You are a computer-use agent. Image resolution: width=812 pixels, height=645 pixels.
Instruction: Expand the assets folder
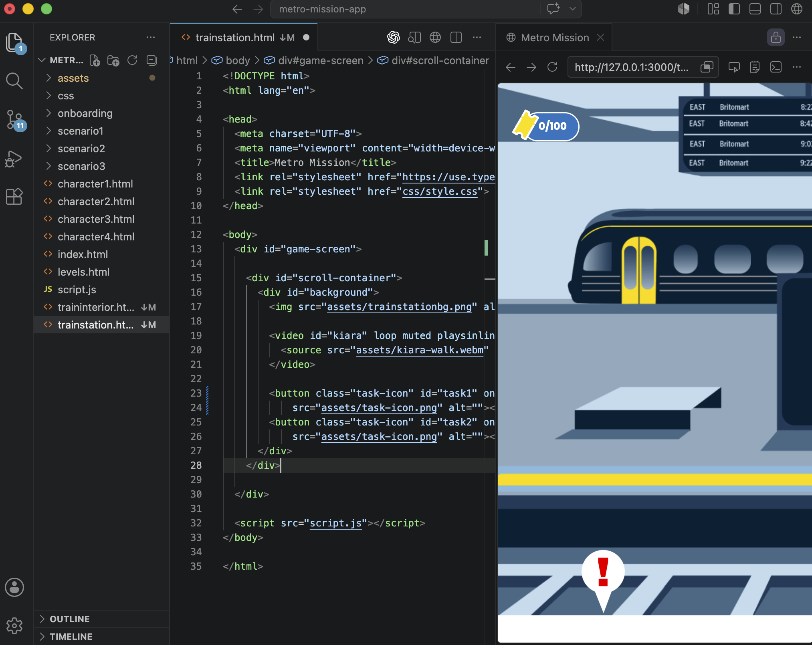click(101, 78)
